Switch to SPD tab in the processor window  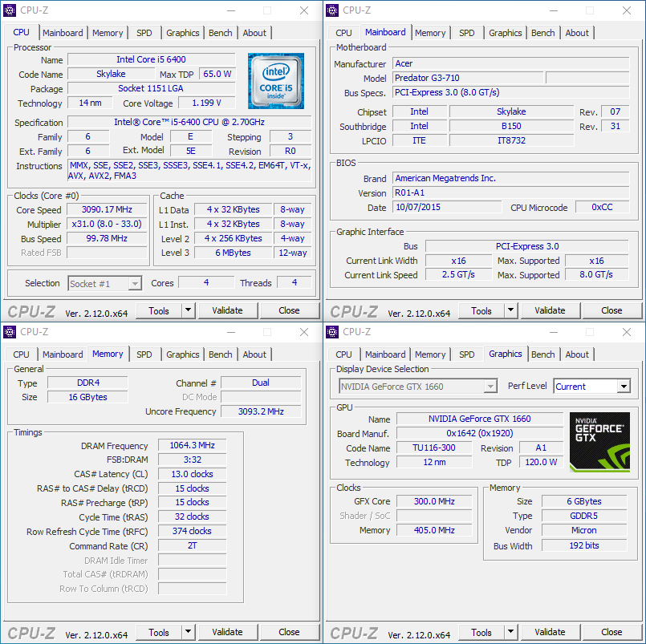144,33
